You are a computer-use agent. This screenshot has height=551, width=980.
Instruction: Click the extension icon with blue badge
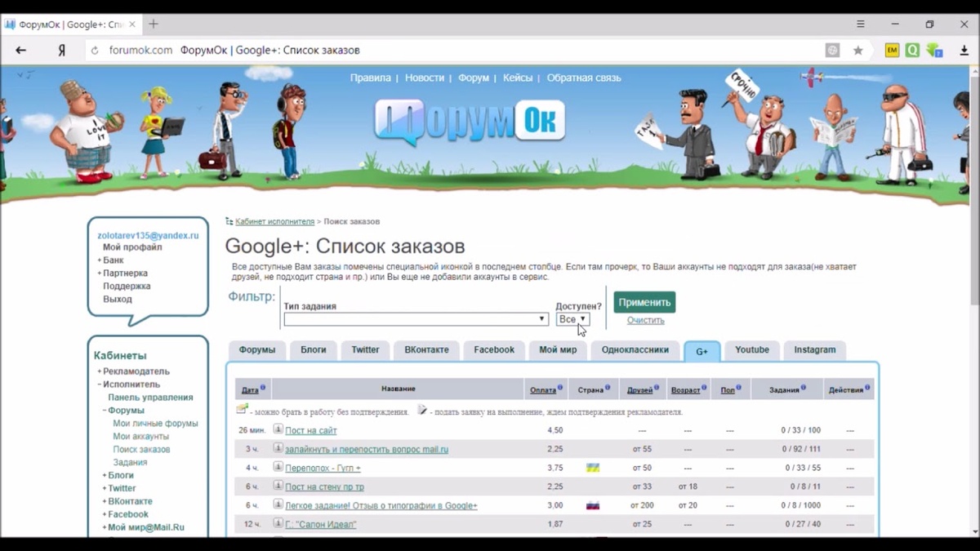pos(935,50)
